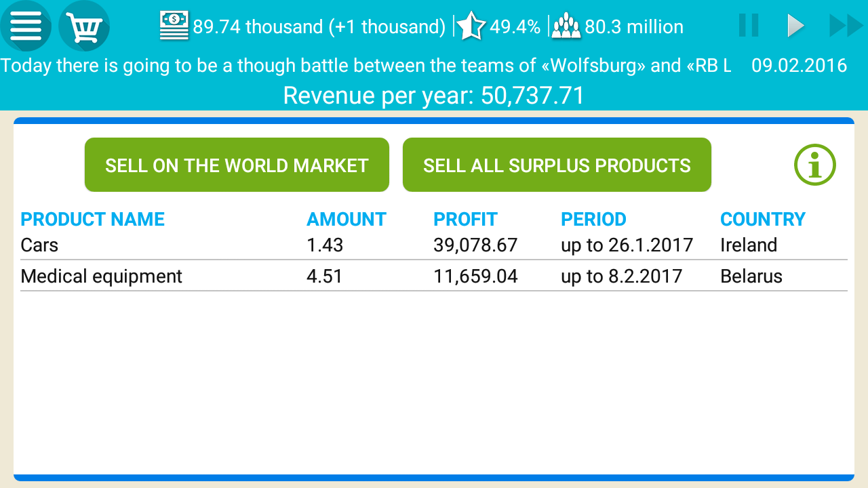Play game at normal speed
868x488 pixels.
point(795,26)
